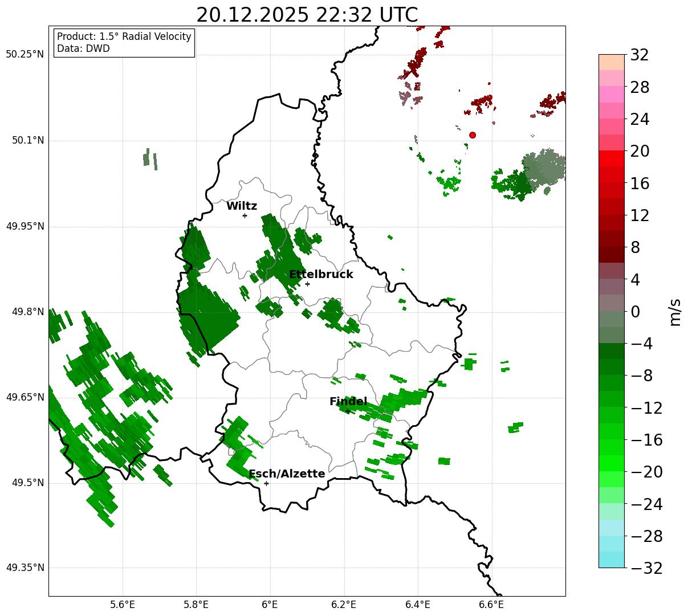Click the 6.4°E longitude label
Screen dimensions: 688x616
[418, 605]
